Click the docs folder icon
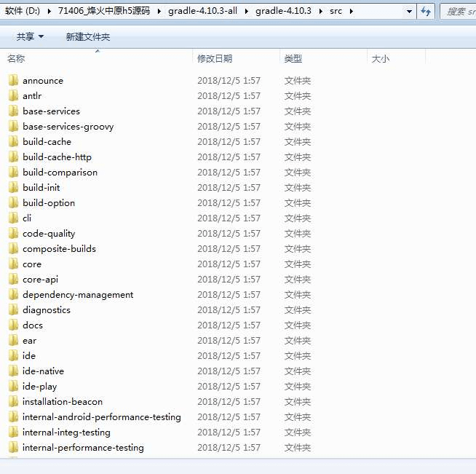476x474 pixels. coord(13,325)
